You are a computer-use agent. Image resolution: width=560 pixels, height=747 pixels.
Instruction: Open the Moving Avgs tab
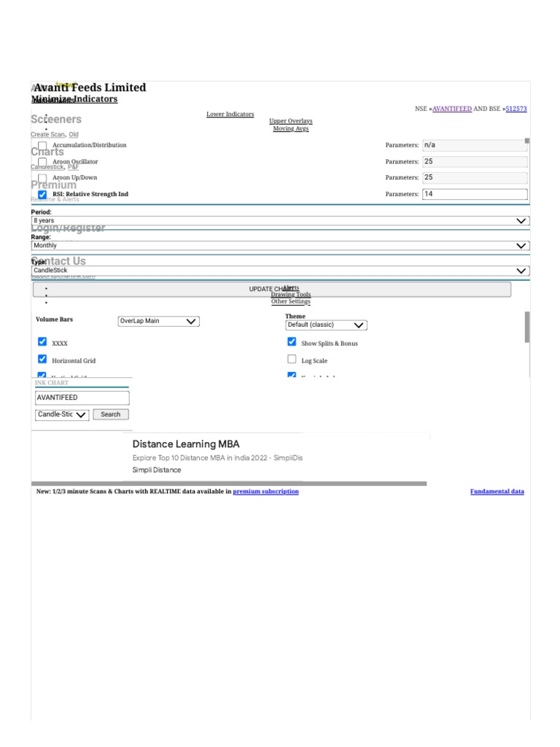pos(291,128)
